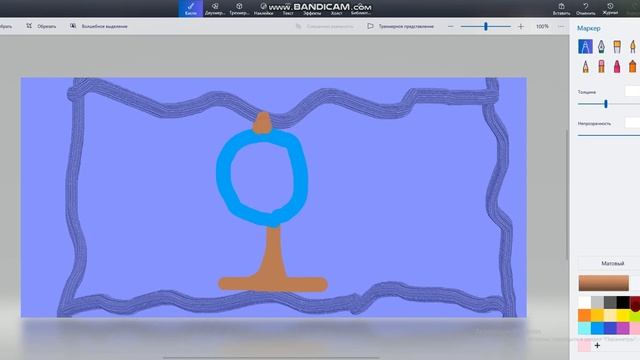Pick the purple color swatch
Image resolution: width=640 pixels, height=360 pixels.
623,328
